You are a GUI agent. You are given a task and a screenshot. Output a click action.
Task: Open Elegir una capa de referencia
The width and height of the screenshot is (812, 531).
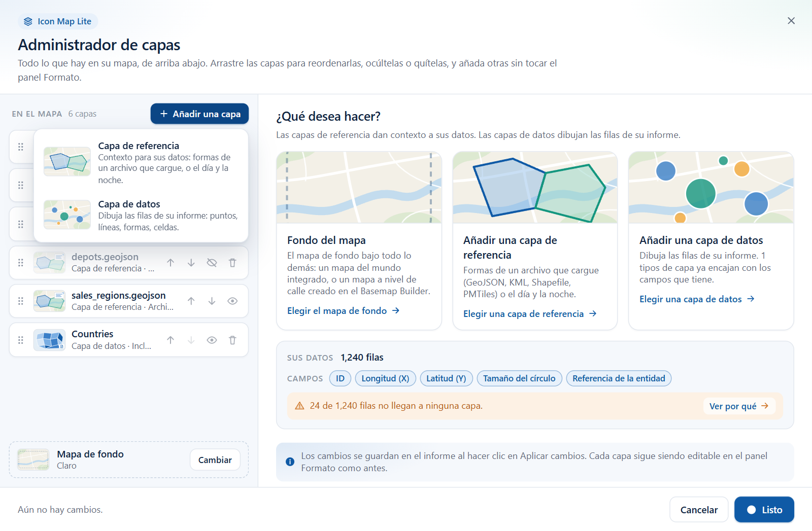pyautogui.click(x=530, y=314)
